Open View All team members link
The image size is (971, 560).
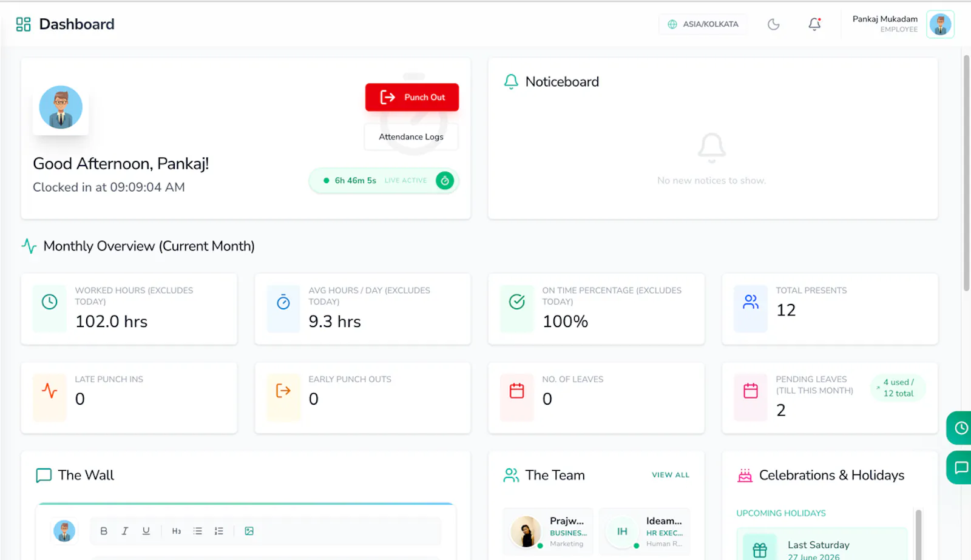671,475
